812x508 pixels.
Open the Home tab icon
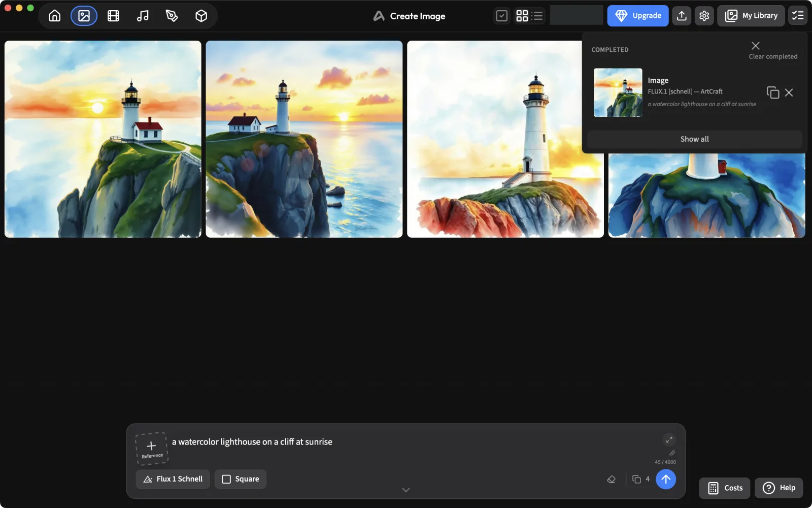coord(55,16)
